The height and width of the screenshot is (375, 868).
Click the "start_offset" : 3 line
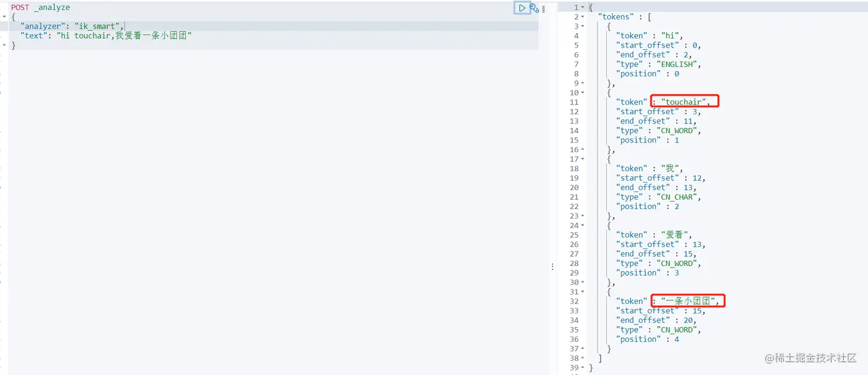pos(658,111)
